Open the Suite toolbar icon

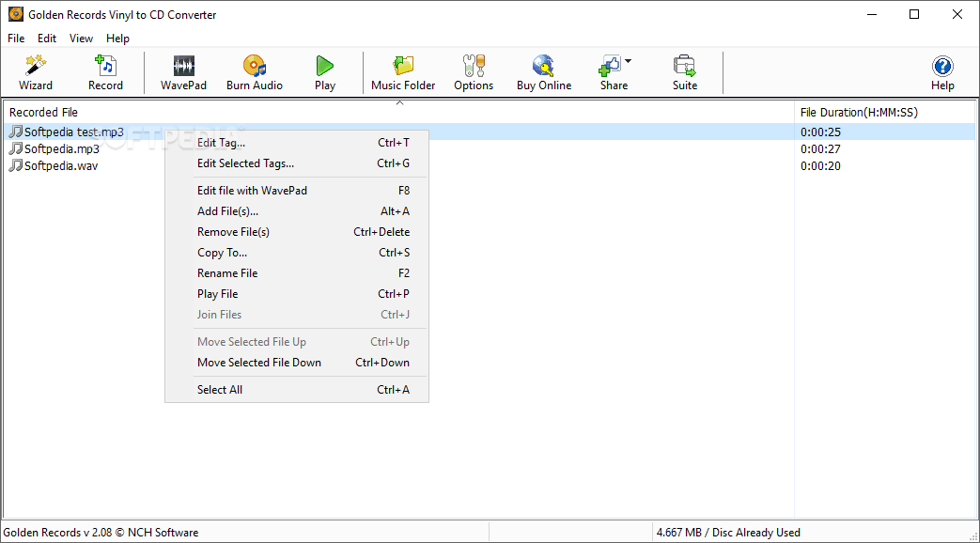pos(684,72)
